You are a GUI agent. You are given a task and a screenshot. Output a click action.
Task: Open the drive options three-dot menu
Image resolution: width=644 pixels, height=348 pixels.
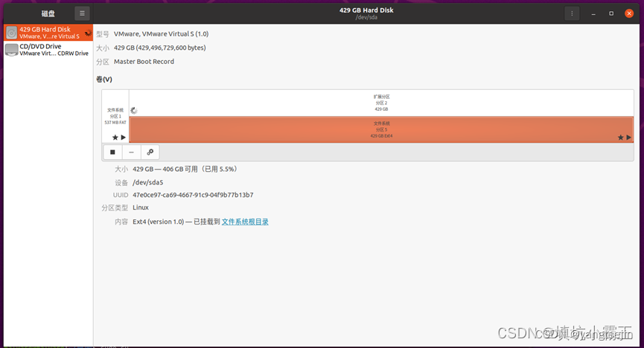[572, 13]
